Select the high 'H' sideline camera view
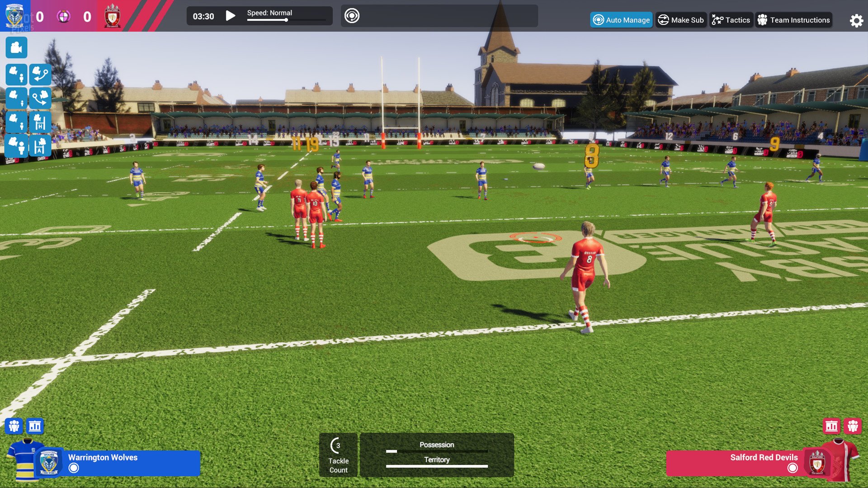Image resolution: width=868 pixels, height=488 pixels. [40, 121]
